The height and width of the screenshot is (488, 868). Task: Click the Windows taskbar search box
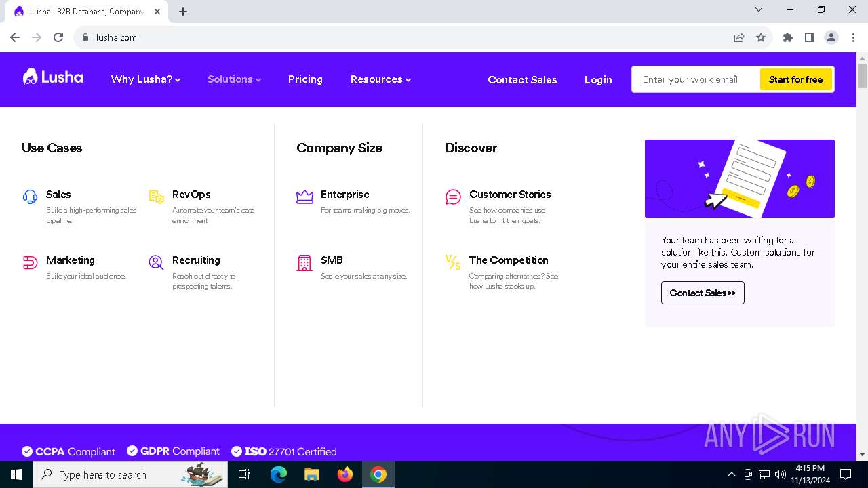point(130,474)
